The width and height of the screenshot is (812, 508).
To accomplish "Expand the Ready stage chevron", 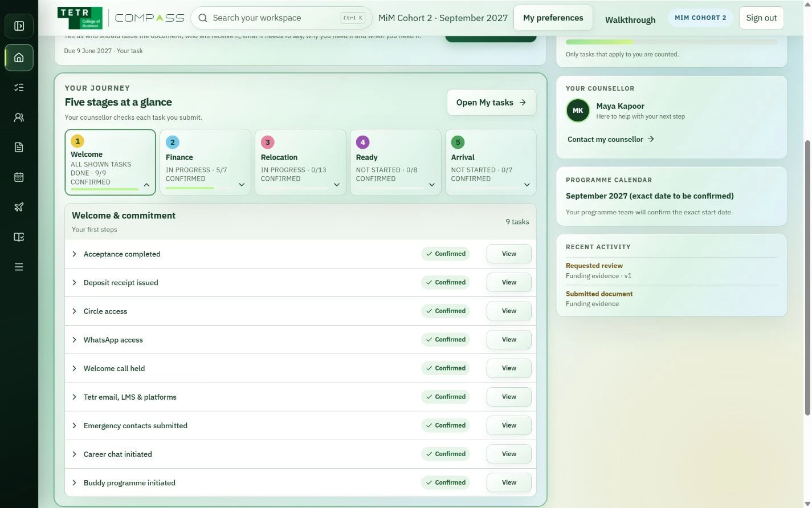I will click(x=432, y=185).
